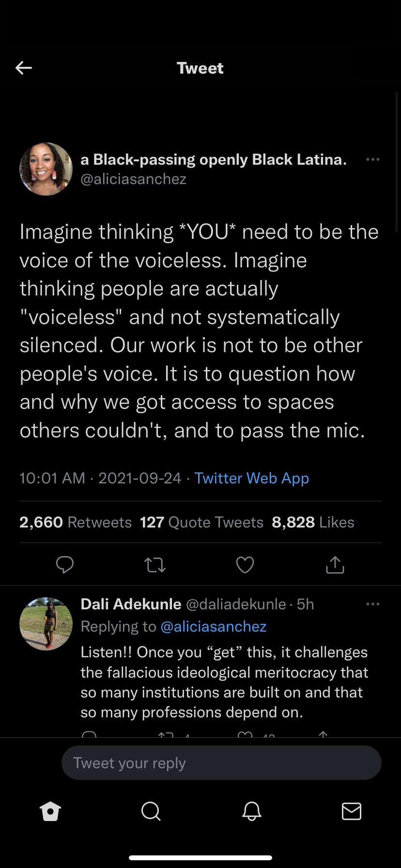Like the tweet with heart icon
Image resolution: width=401 pixels, height=868 pixels.
[x=245, y=565]
